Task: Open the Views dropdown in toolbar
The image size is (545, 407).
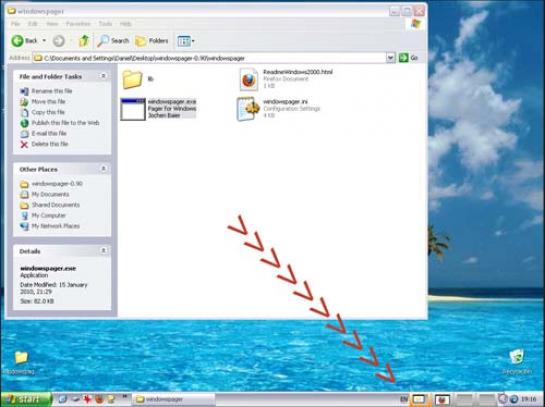Action: [186, 41]
